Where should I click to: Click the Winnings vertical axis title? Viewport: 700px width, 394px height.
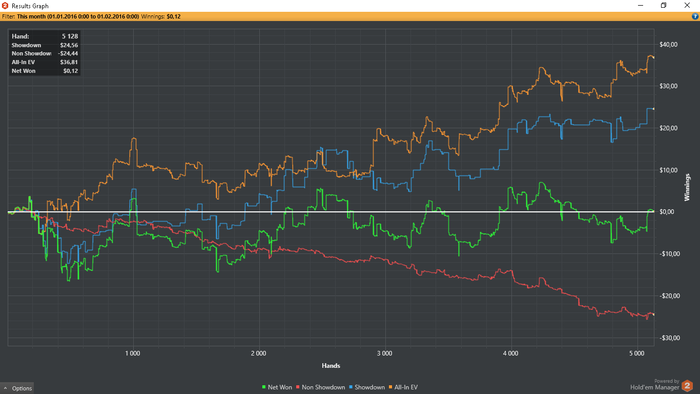coord(688,187)
